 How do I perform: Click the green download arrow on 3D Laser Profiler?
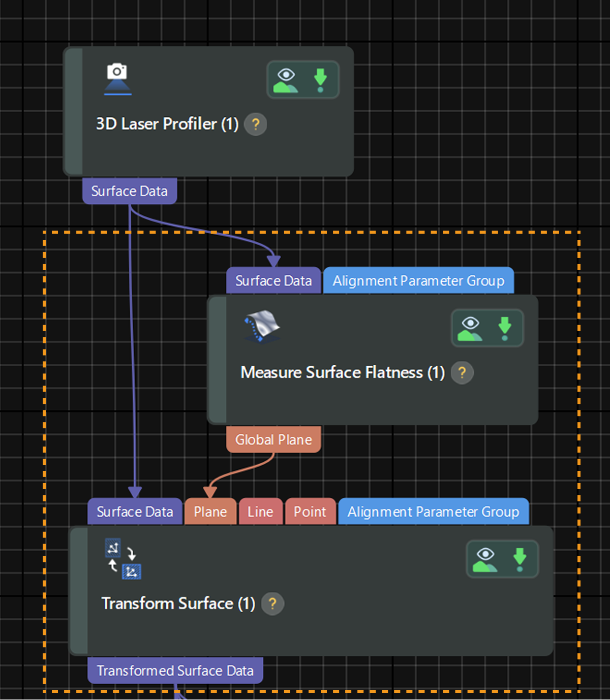pos(320,77)
